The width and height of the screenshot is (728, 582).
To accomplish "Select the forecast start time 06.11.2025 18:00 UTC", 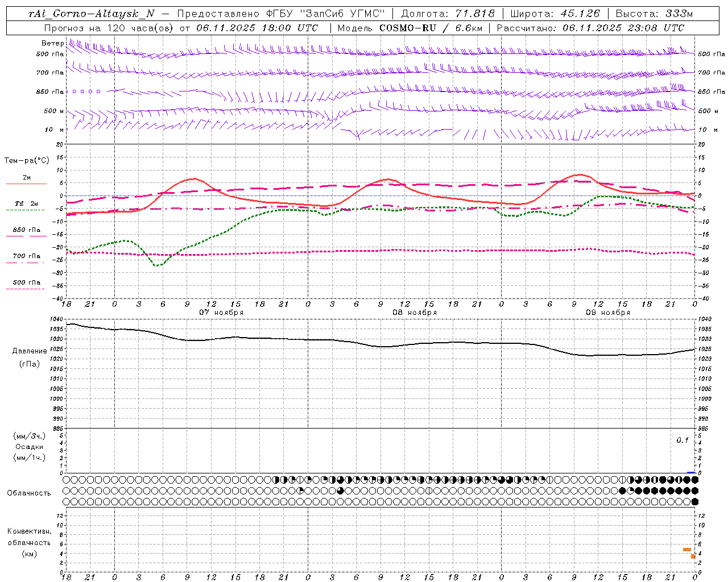I will click(x=257, y=28).
